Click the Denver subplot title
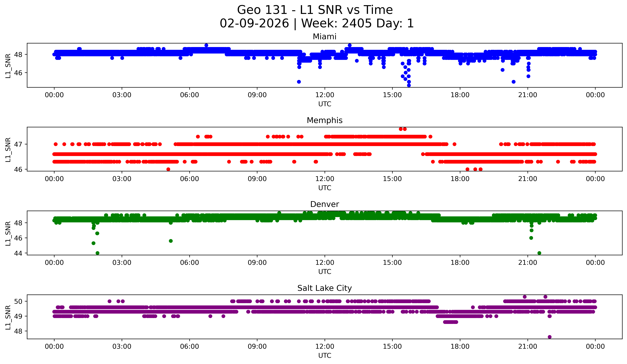Screen dimensions: 627x364 pos(324,204)
